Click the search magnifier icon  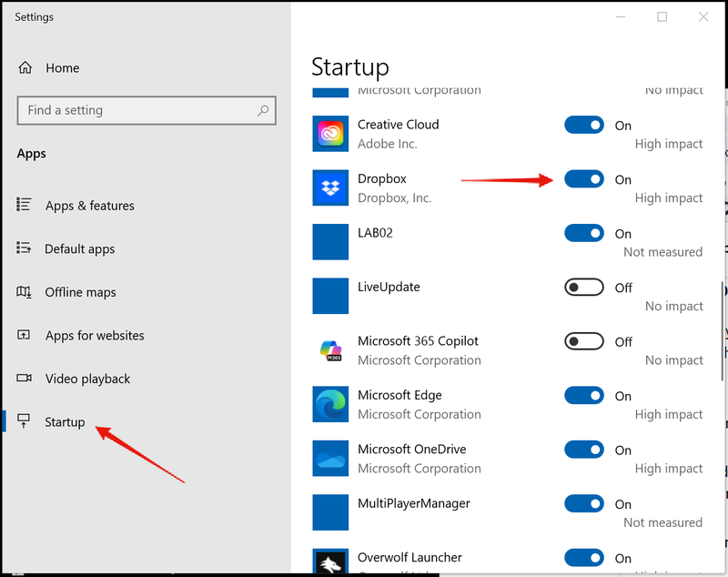pyautogui.click(x=263, y=110)
